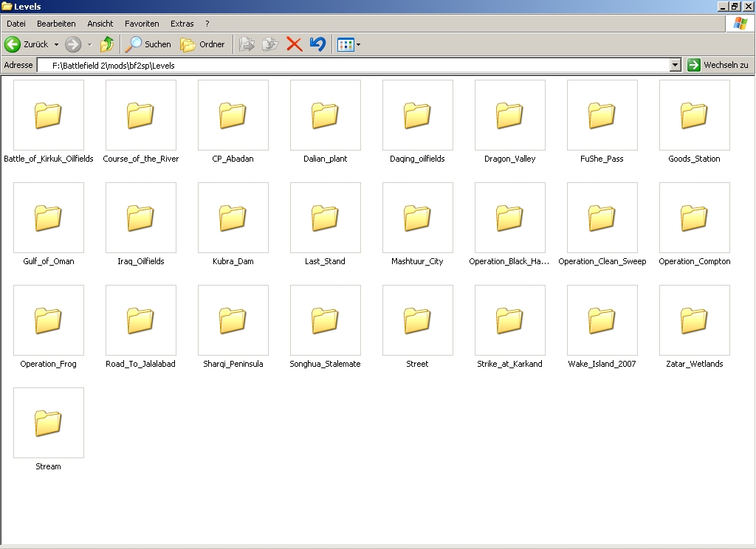The width and height of the screenshot is (756, 549).
Task: Click the Views icon in toolbar
Action: pyautogui.click(x=346, y=45)
